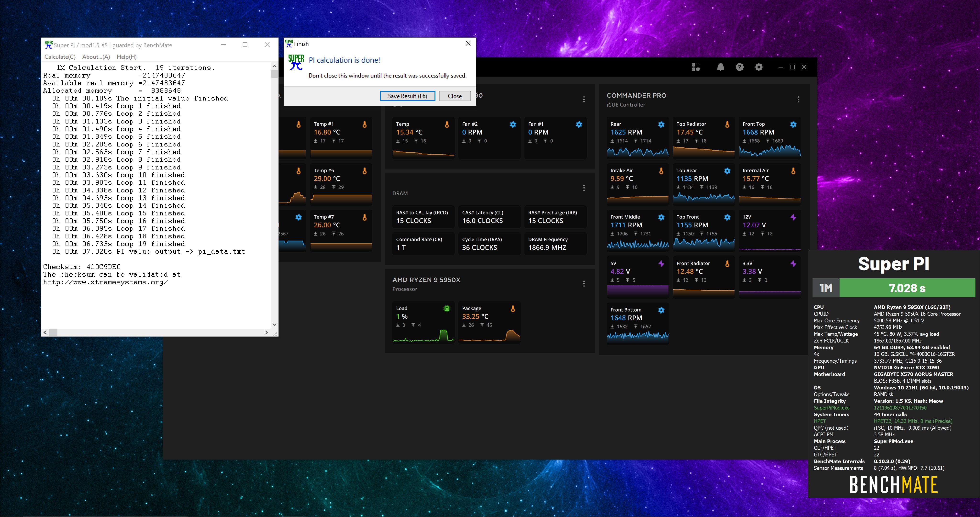Click the 12V lightning bolt icon

point(793,217)
